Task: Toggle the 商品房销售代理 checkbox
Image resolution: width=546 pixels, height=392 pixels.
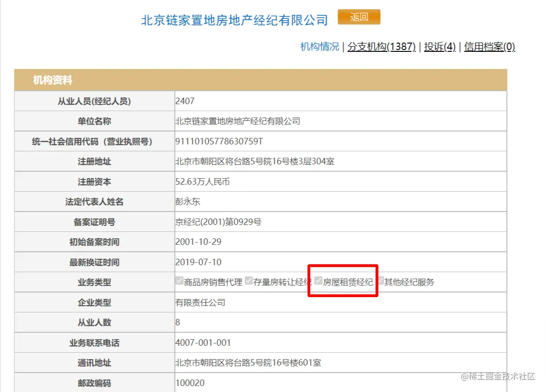Action: click(x=179, y=280)
